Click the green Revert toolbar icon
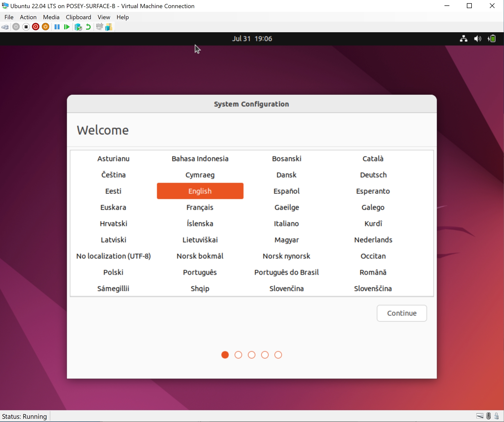Viewport: 504px width, 422px height. (88, 27)
